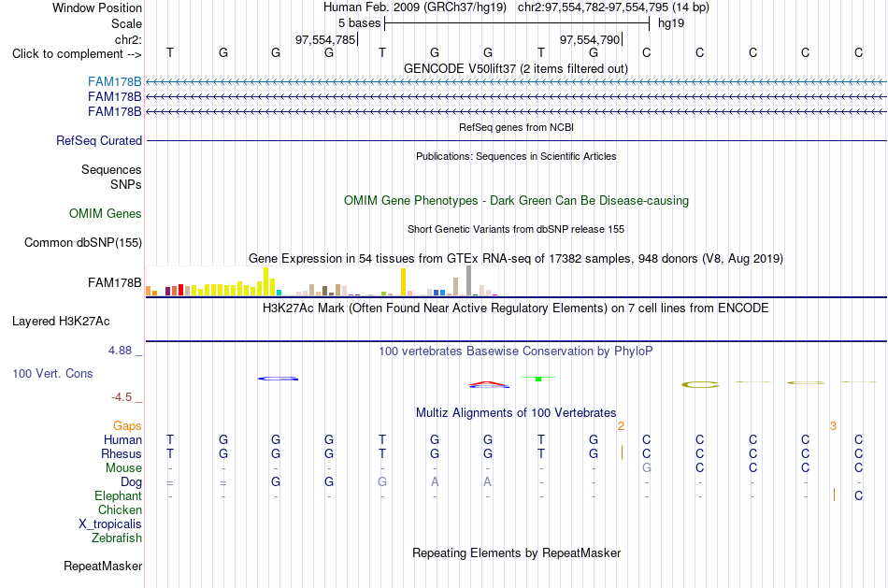
Task: Click the -4.5 PhyloP lower limit value
Action: click(x=122, y=397)
